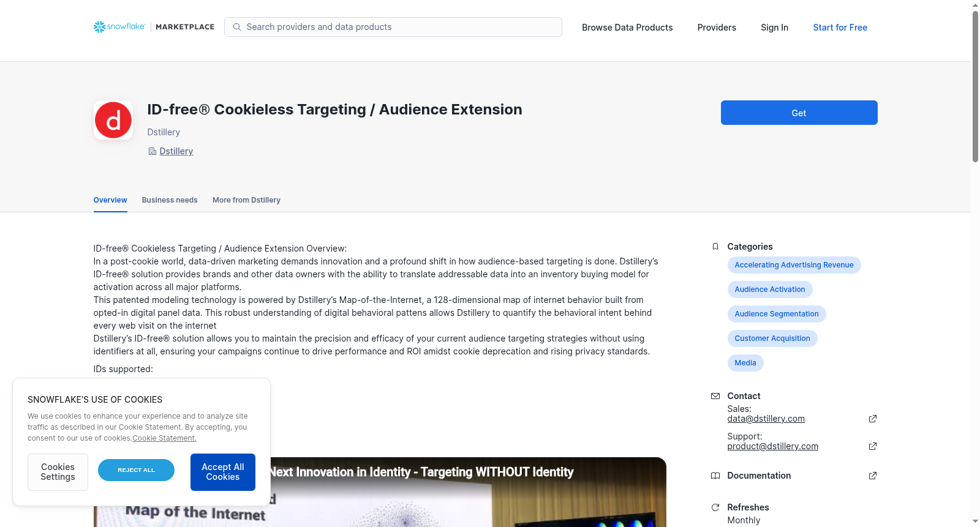Open Documentation external link icon
980x527 pixels.
pos(873,476)
